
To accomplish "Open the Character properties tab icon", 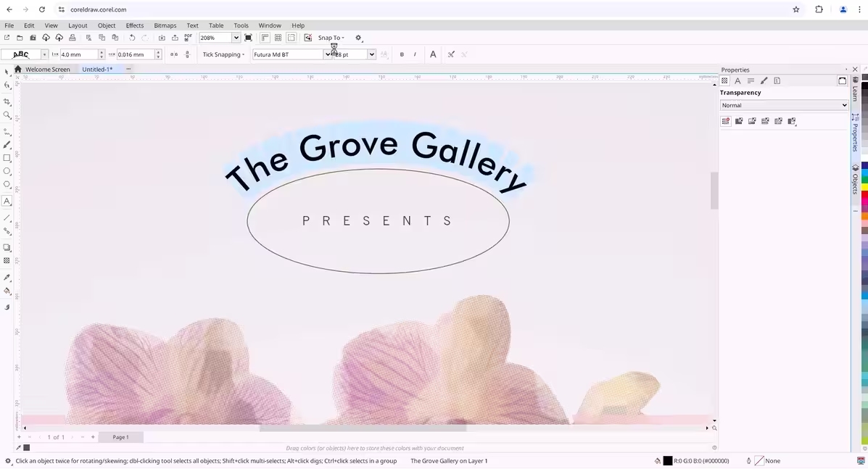I will (x=737, y=81).
